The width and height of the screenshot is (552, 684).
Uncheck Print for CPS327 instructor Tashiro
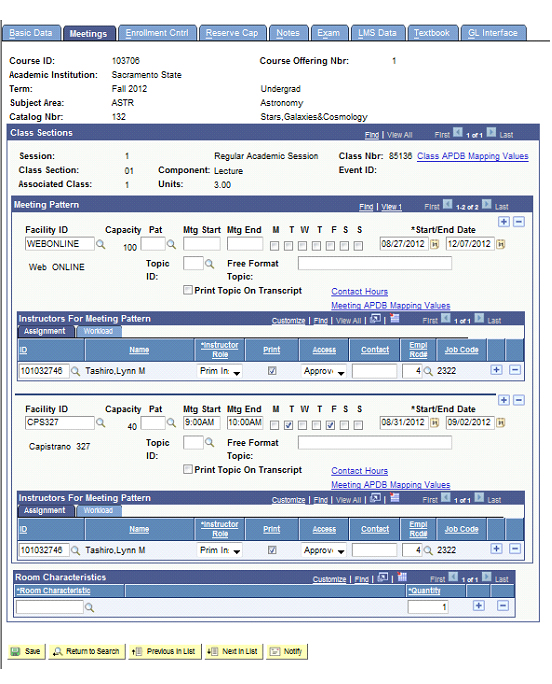pos(272,550)
